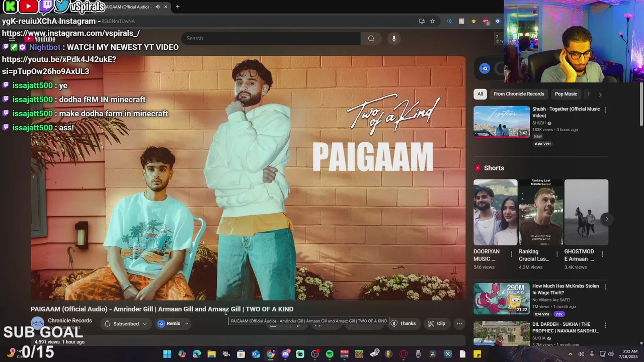Image resolution: width=644 pixels, height=362 pixels.
Task: Bookmark this page with the star icon
Action: click(432, 21)
